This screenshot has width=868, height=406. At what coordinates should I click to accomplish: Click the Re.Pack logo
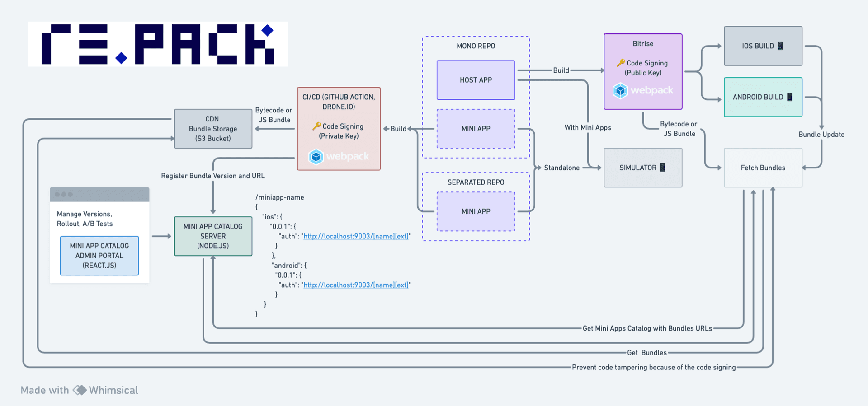pyautogui.click(x=158, y=44)
